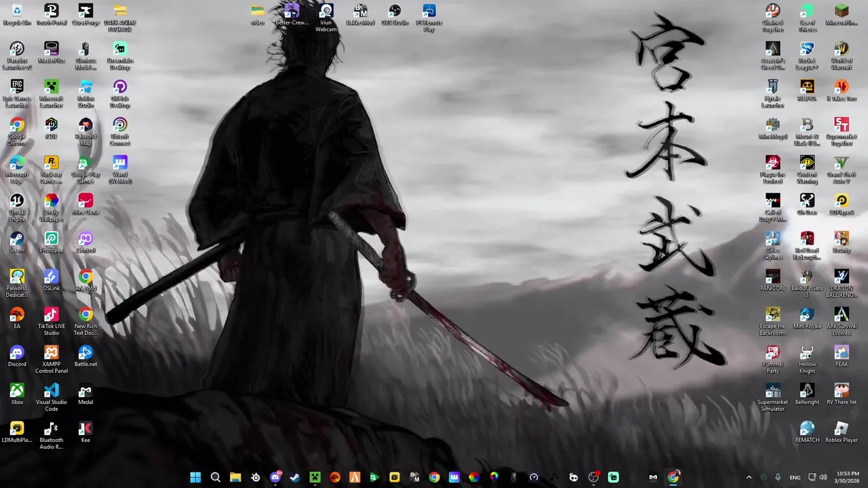Screen dimensions: 868x488
Task: Open the tray microphone icon
Action: [778, 477]
